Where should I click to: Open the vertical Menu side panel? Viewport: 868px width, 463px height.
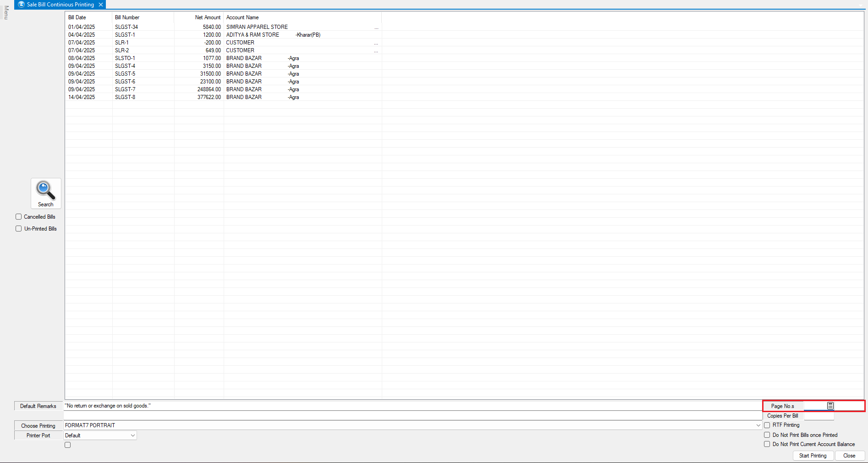tap(6, 12)
